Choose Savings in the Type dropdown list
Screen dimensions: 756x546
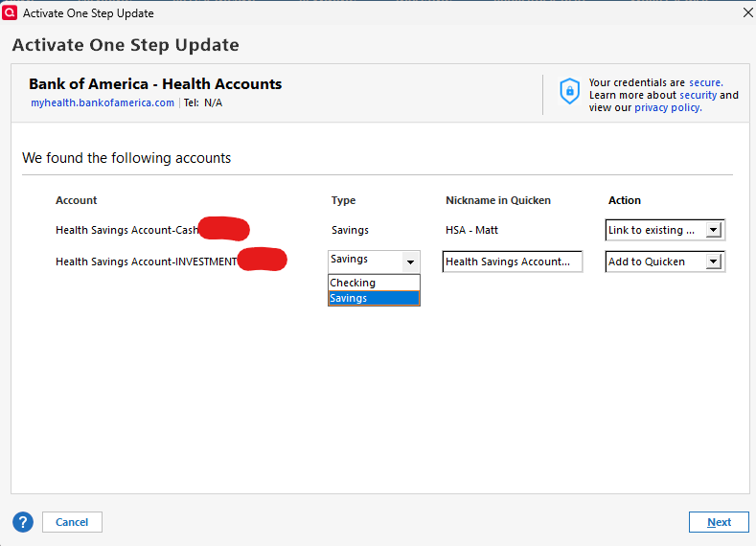[374, 298]
